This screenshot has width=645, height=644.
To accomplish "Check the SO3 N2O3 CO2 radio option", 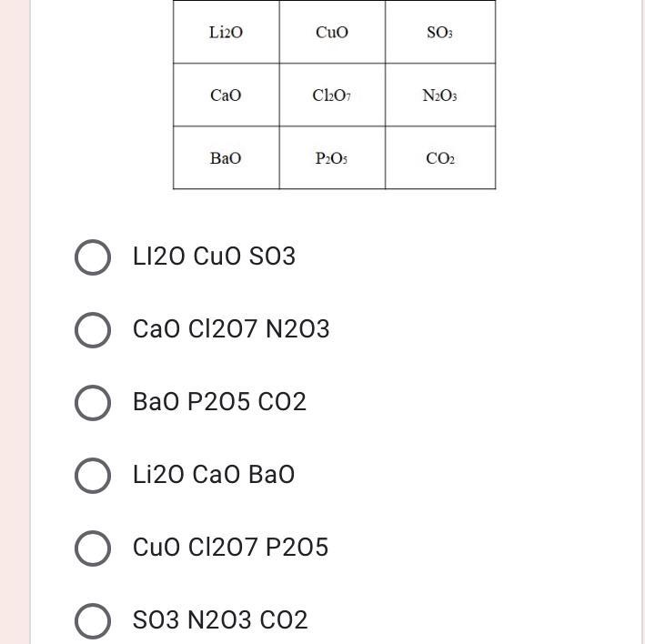I will (x=93, y=620).
